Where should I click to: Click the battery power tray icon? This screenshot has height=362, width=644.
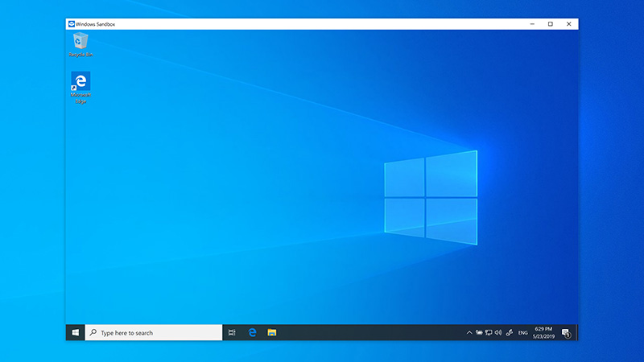coord(479,332)
